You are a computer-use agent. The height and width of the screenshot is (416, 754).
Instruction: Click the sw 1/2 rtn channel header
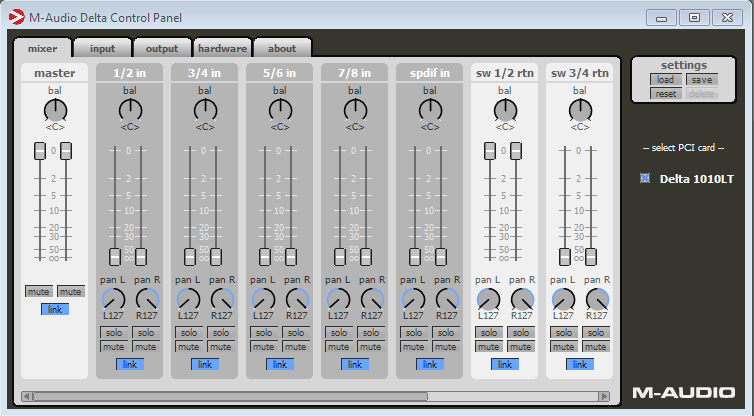coord(504,73)
